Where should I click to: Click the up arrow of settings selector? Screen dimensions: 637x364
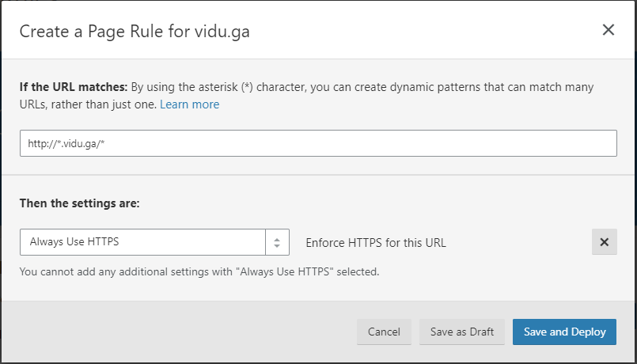click(277, 238)
